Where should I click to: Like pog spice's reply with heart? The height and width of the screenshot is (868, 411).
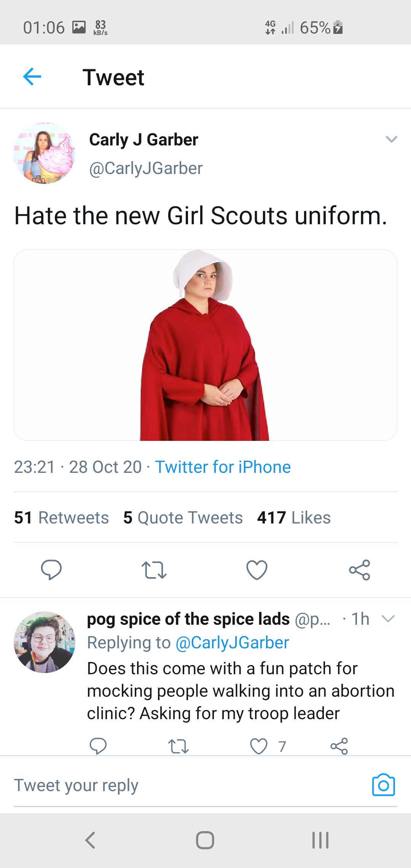(259, 746)
